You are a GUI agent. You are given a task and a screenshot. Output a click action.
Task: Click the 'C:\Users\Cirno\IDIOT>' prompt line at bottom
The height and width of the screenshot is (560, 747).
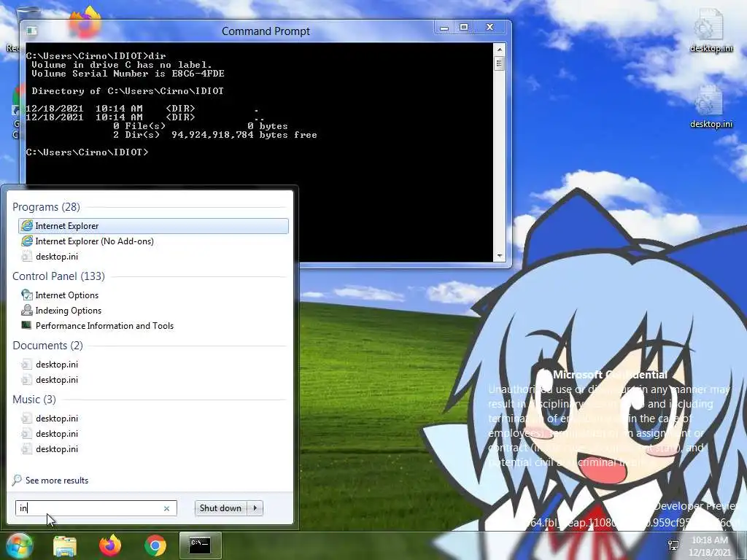click(88, 152)
